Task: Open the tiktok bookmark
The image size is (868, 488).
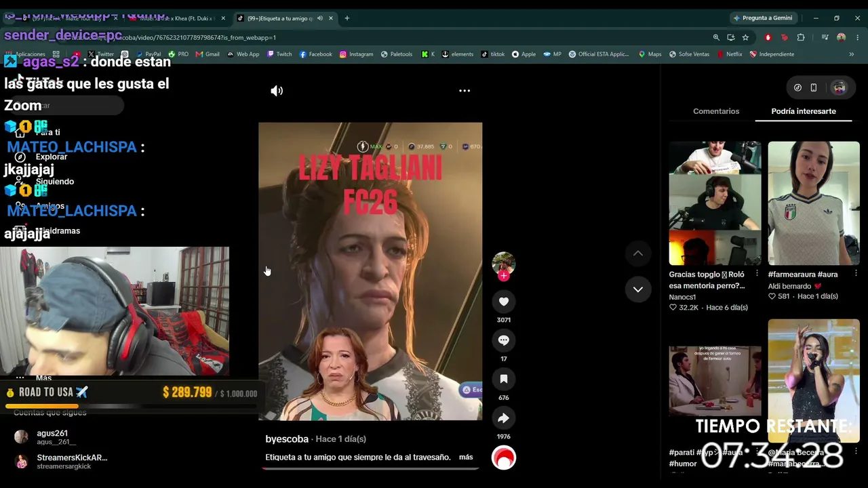Action: click(493, 54)
